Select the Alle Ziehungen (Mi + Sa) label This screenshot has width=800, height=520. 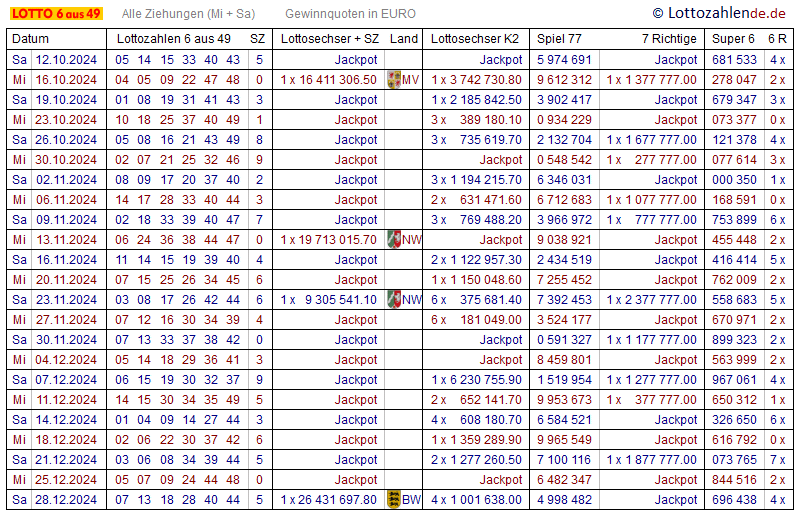pyautogui.click(x=188, y=14)
